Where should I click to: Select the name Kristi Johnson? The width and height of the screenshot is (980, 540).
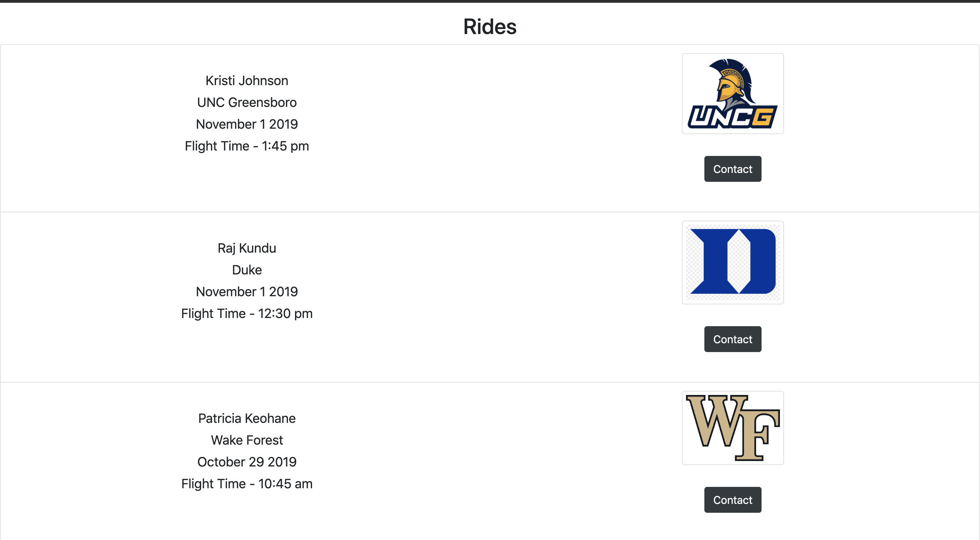(x=246, y=81)
